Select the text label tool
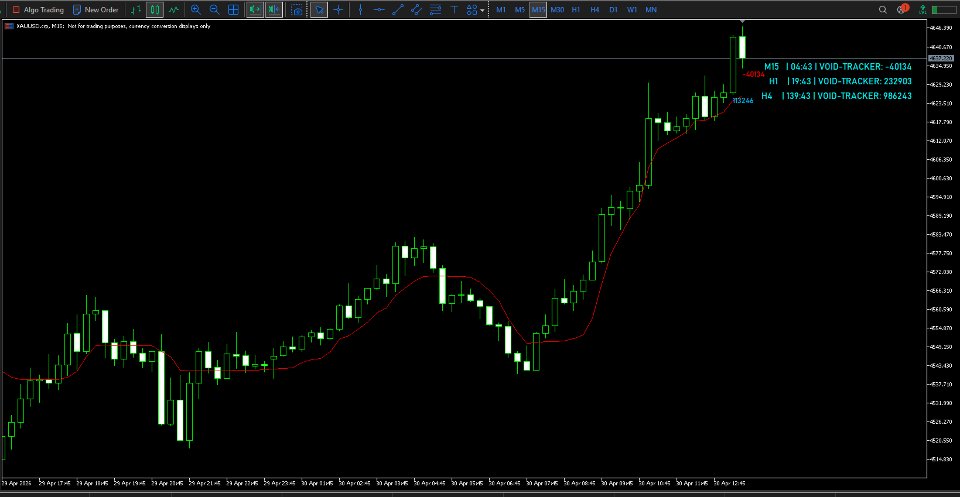 coord(454,10)
